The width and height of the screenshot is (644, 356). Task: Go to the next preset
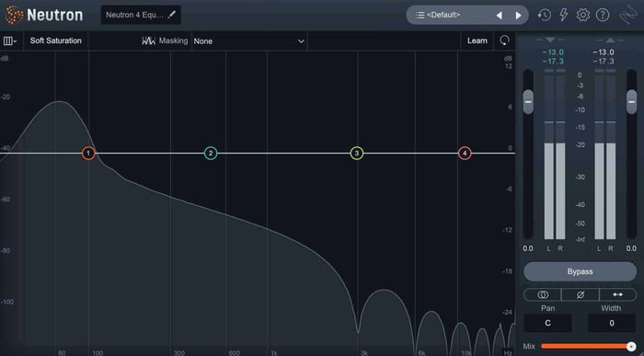tap(518, 16)
